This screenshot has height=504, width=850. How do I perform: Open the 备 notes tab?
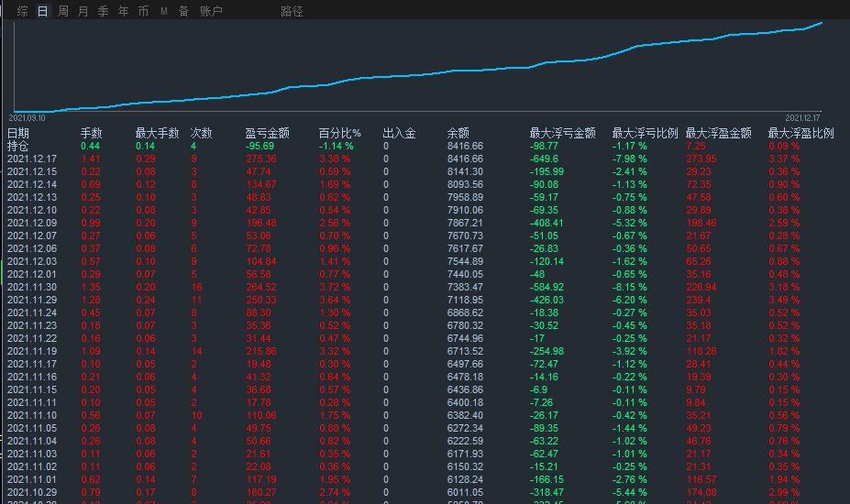[x=183, y=11]
